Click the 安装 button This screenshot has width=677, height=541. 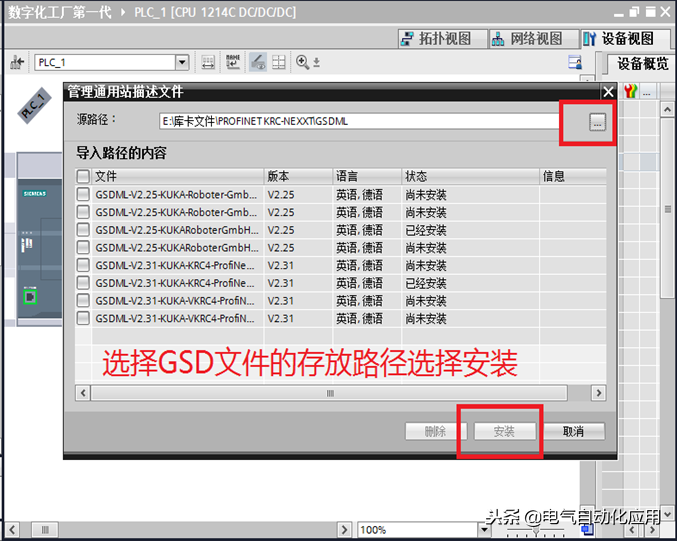tap(505, 431)
